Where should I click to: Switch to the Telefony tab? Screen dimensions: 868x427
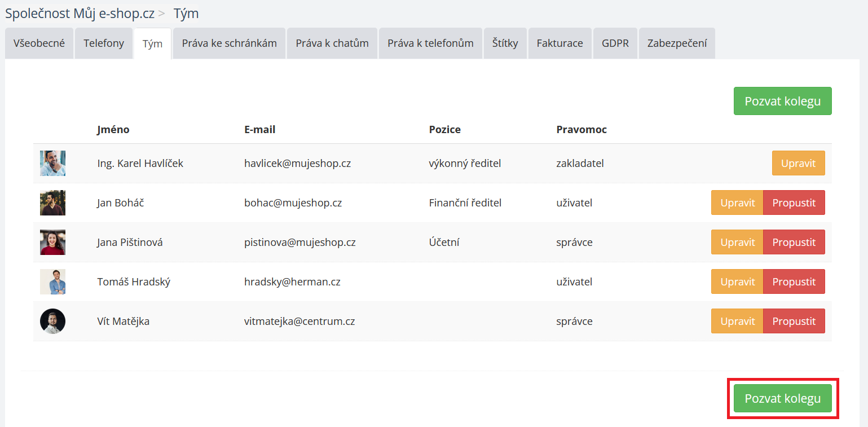pyautogui.click(x=104, y=43)
